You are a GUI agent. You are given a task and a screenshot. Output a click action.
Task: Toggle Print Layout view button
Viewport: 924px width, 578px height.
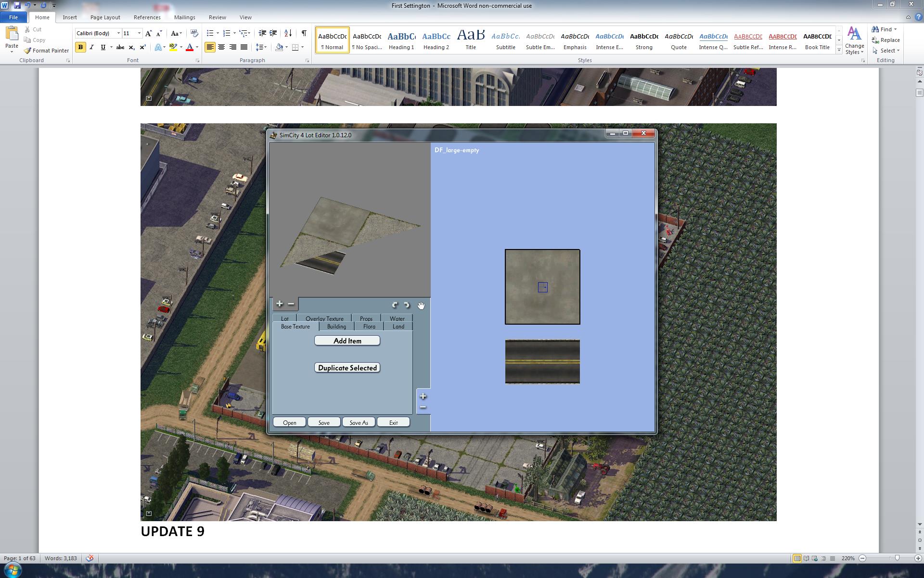coord(797,558)
